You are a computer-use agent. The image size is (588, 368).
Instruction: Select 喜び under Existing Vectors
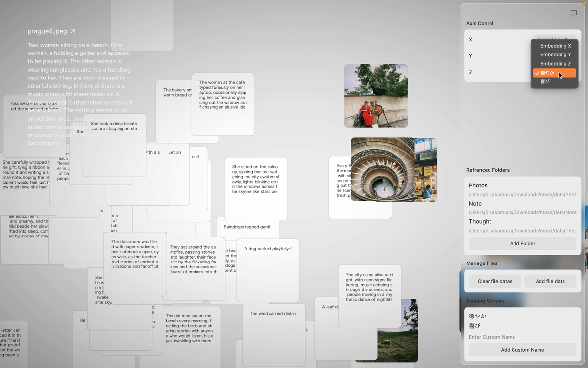475,326
